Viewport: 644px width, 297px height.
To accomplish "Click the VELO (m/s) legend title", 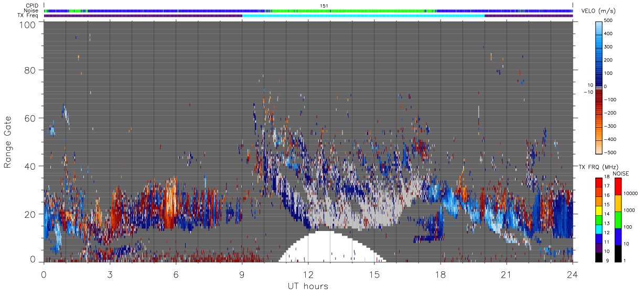I will [x=598, y=12].
